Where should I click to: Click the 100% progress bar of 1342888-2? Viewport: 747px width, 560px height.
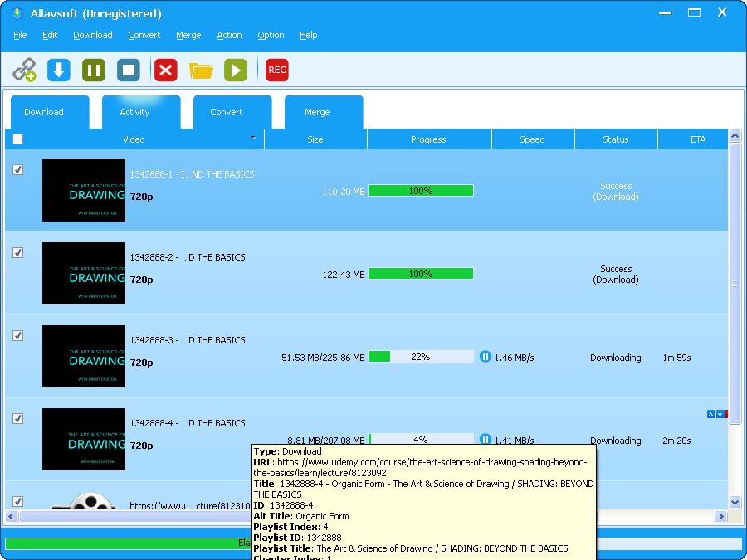[421, 274]
